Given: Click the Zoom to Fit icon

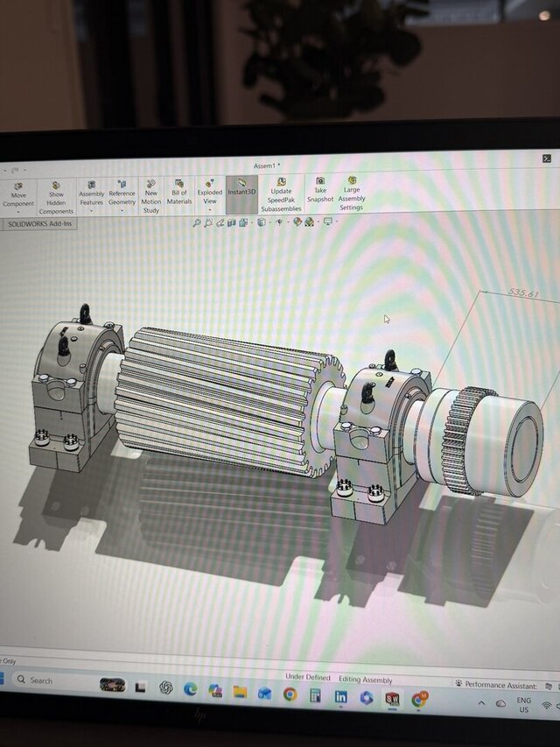Looking at the screenshot, I should [x=196, y=223].
